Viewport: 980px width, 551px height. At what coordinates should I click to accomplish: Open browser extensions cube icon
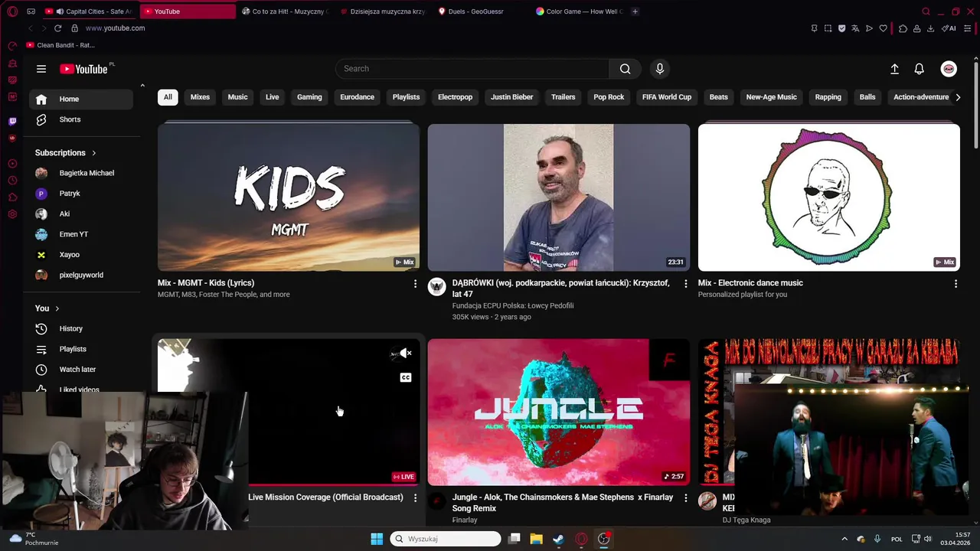point(903,28)
